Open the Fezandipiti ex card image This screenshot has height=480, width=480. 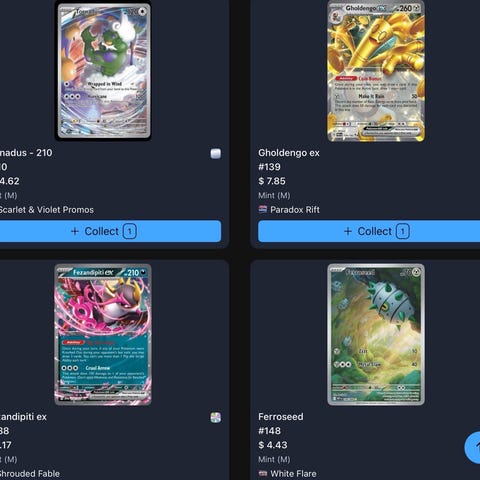click(x=103, y=335)
